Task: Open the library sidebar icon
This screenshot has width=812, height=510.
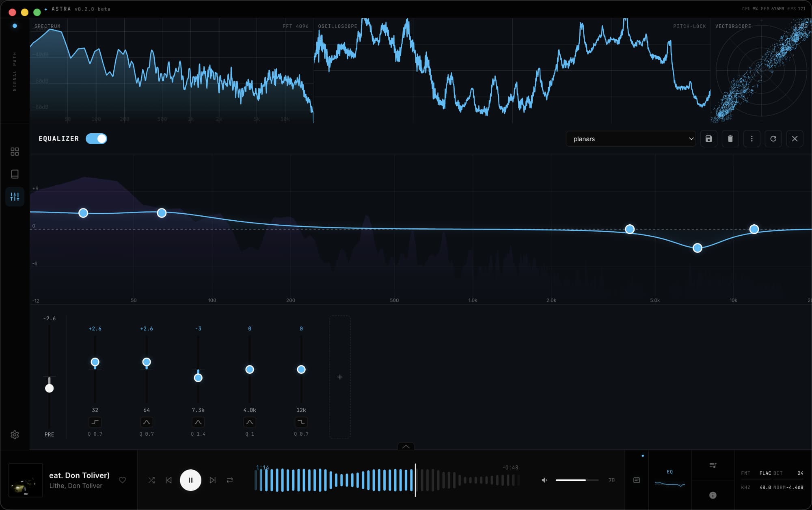Action: [15, 174]
